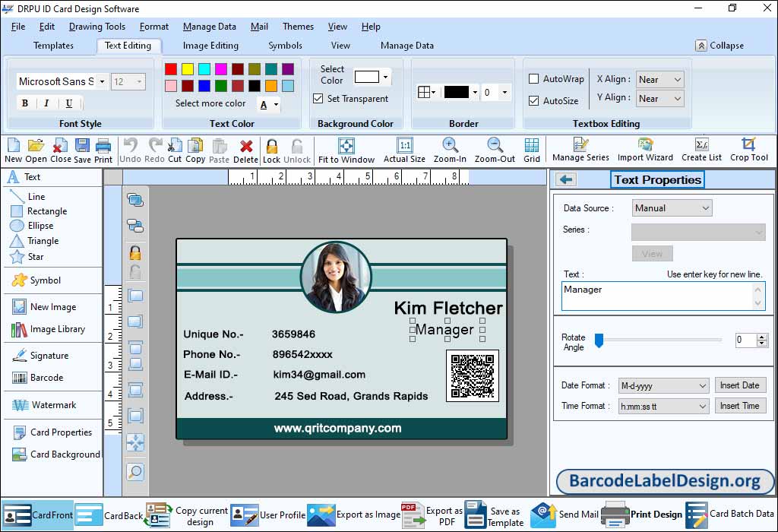Image resolution: width=778 pixels, height=532 pixels.
Task: Open the Date Format dropdown
Action: coord(663,385)
